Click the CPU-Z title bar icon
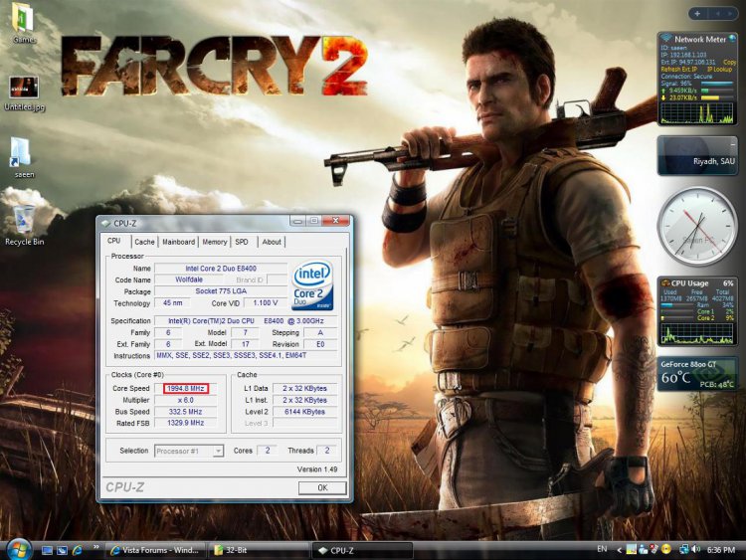Screen dimensions: 746x560 106,223
